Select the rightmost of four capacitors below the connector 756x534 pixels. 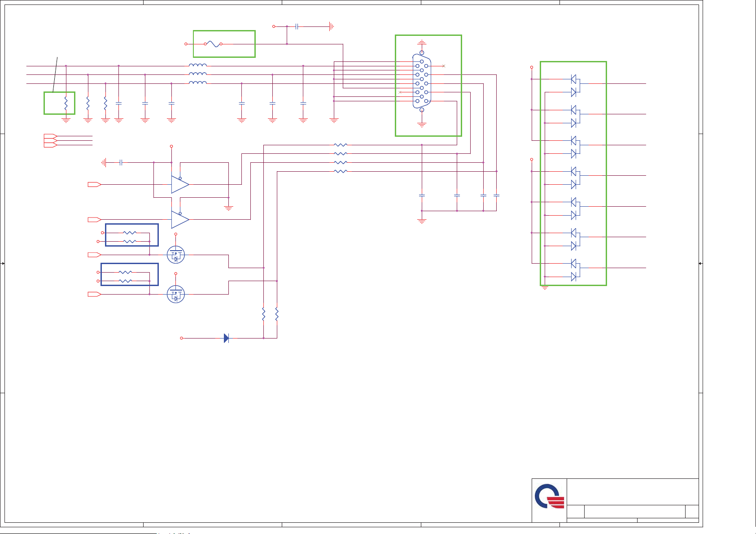pyautogui.click(x=496, y=195)
